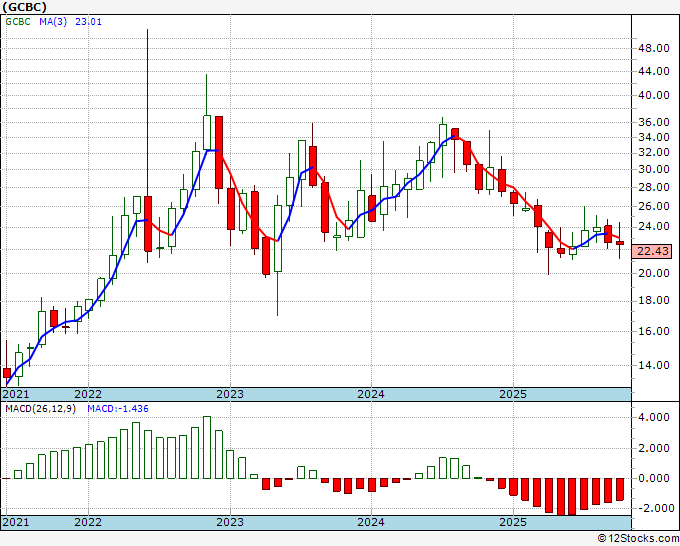Image resolution: width=680 pixels, height=546 pixels.
Task: Select 2025 on the MACD panel timeline
Action: tap(512, 522)
